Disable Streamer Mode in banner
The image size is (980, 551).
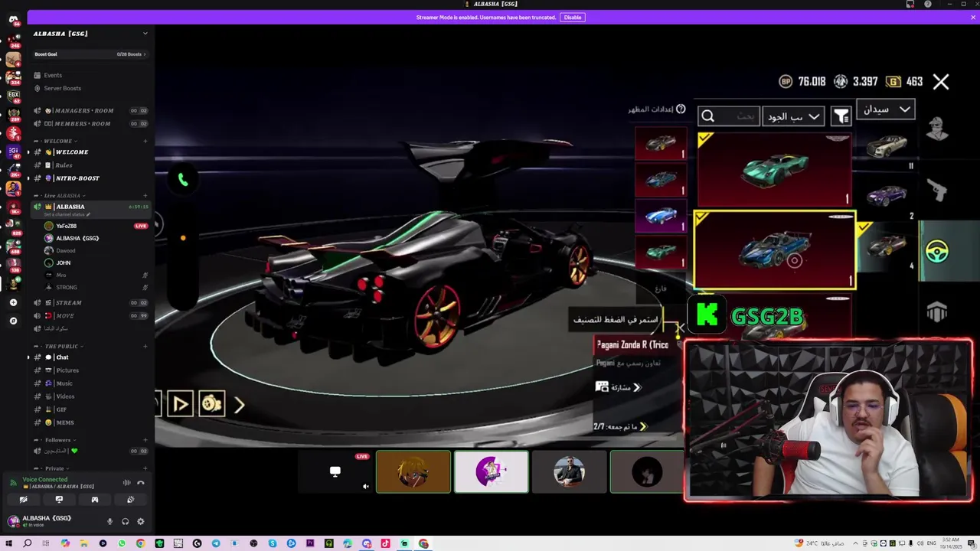point(573,17)
